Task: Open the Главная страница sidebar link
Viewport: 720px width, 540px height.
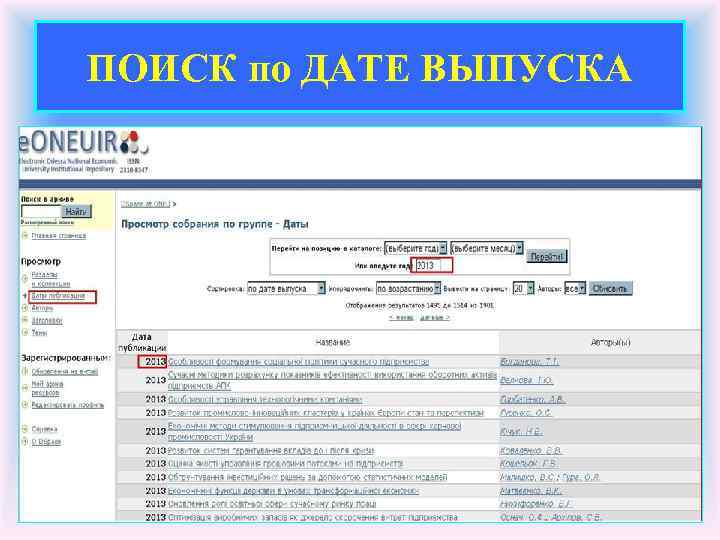Action: pyautogui.click(x=59, y=236)
